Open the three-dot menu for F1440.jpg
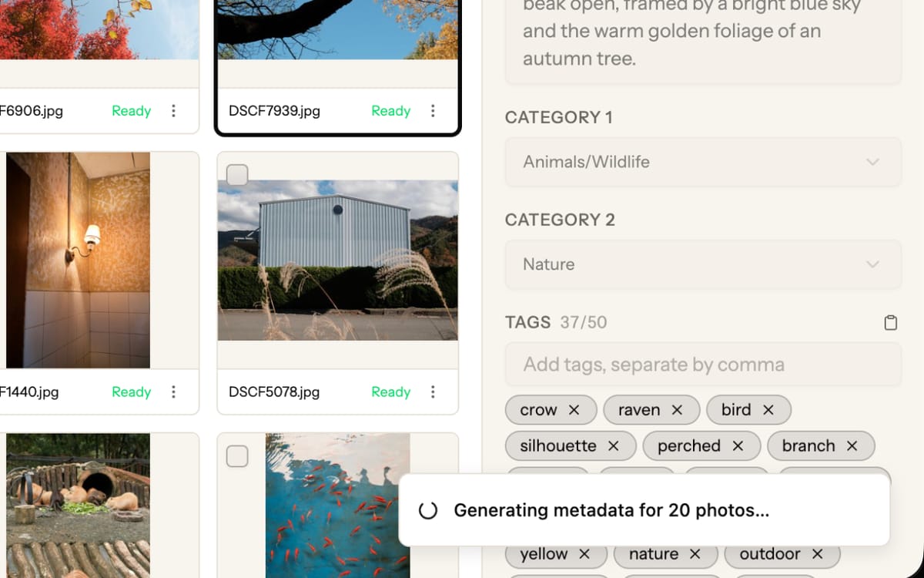 (x=173, y=391)
